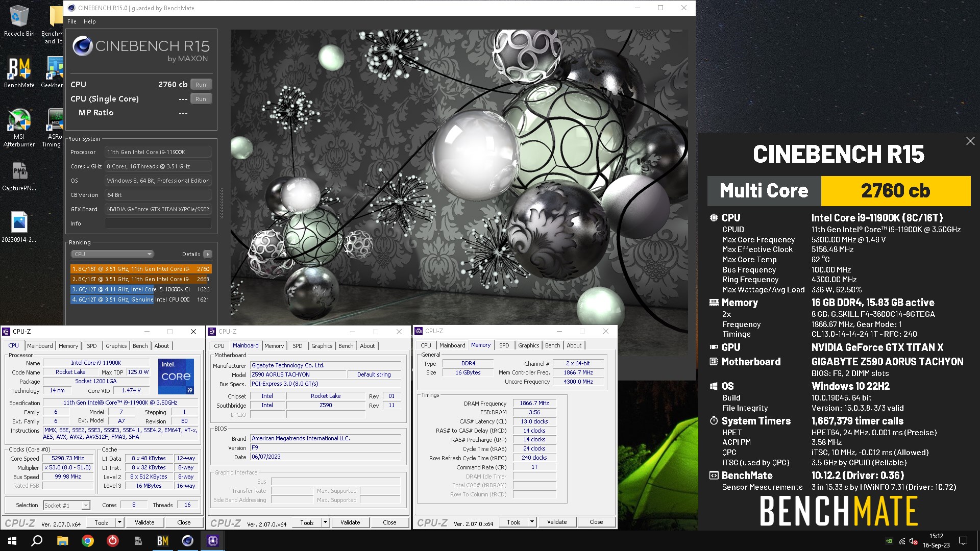Select ranking row two scoring 2663
Screen dimensions: 980x551
click(x=141, y=279)
